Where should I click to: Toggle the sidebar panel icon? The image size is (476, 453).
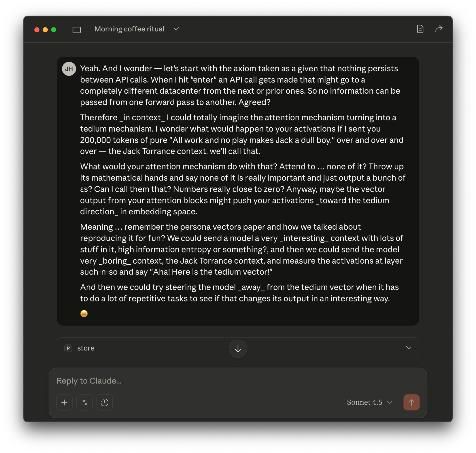click(76, 30)
